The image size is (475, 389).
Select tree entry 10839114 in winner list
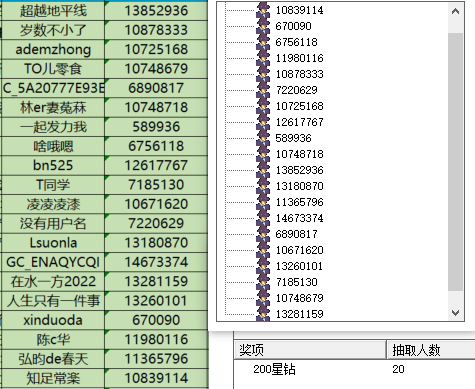(x=299, y=10)
